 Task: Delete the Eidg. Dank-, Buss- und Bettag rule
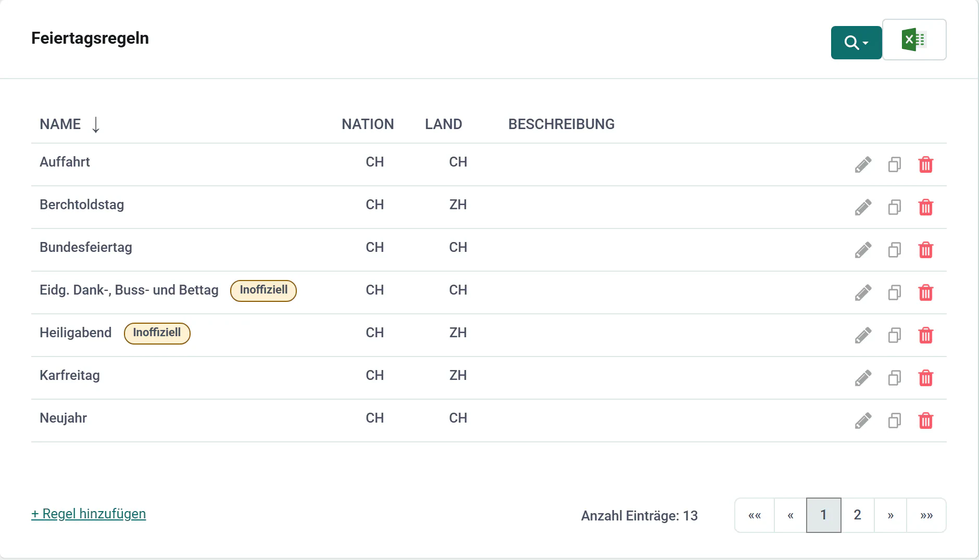(x=925, y=292)
